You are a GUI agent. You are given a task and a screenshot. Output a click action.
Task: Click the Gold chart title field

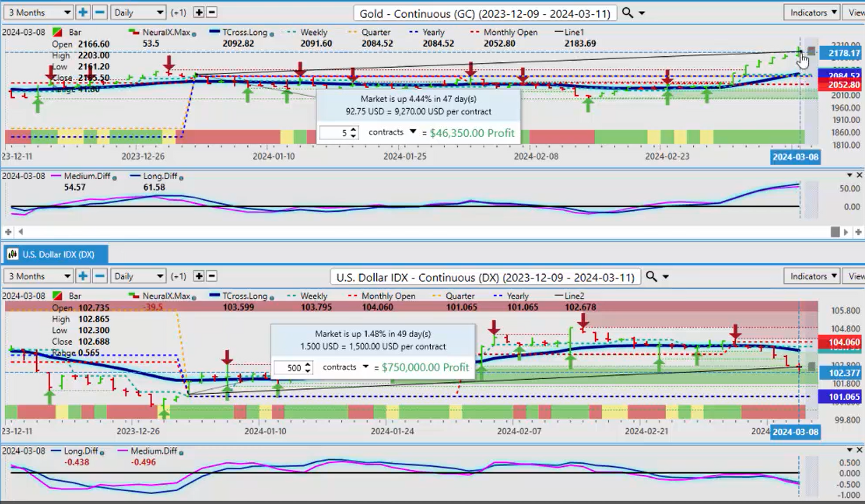point(485,13)
